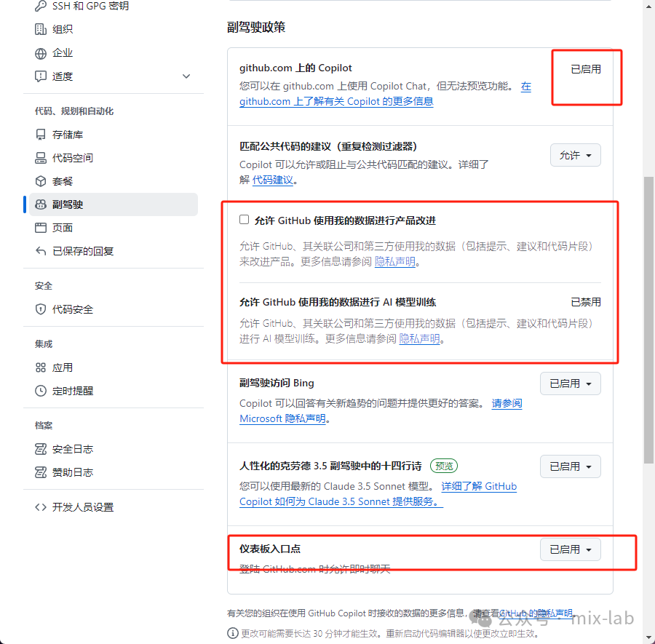Click the 代码建议 link

pyautogui.click(x=274, y=180)
